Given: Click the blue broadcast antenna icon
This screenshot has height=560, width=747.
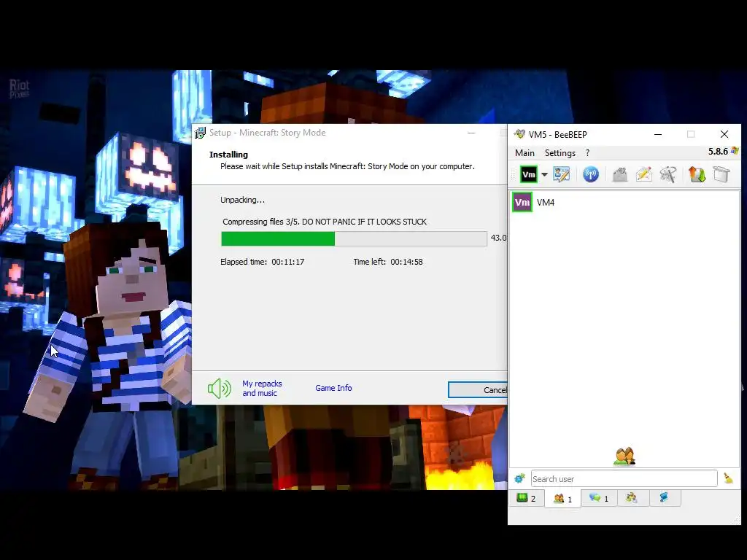Looking at the screenshot, I should tap(591, 174).
